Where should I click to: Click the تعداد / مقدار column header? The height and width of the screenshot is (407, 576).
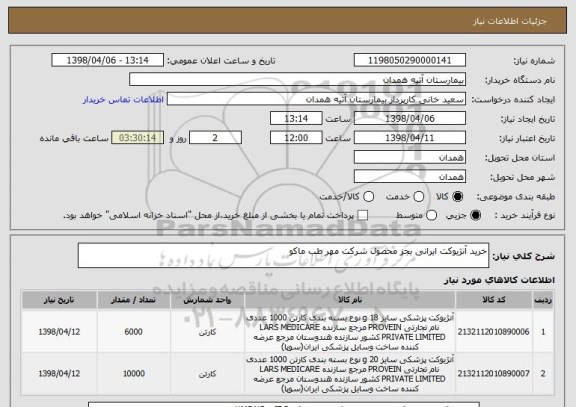133,300
